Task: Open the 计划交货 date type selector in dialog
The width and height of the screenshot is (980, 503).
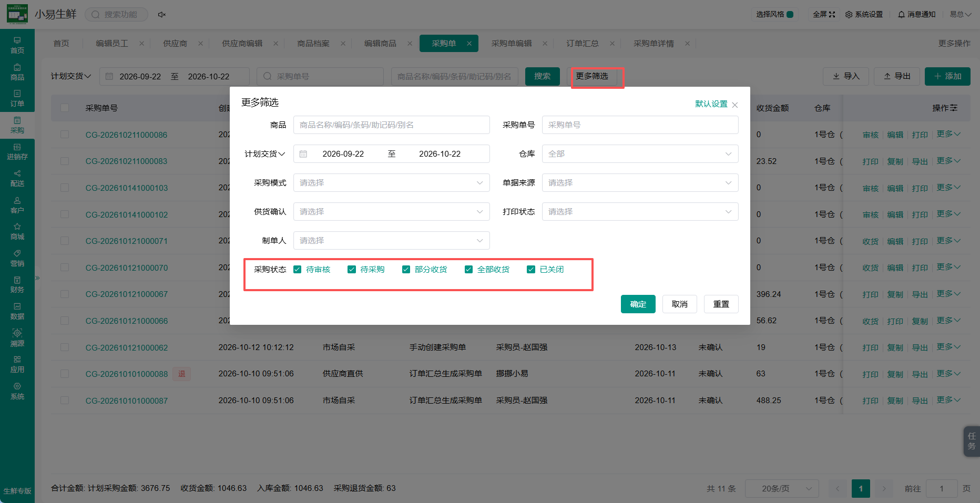Action: click(265, 154)
